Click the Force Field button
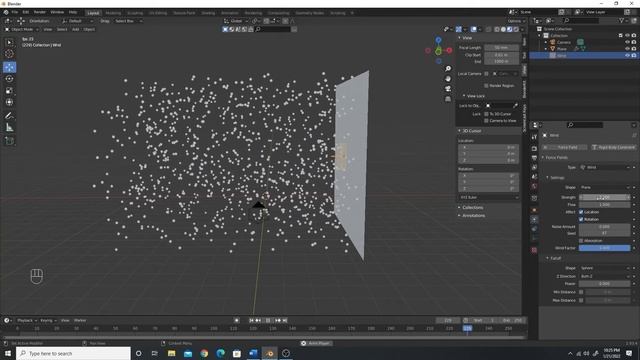 (x=565, y=147)
